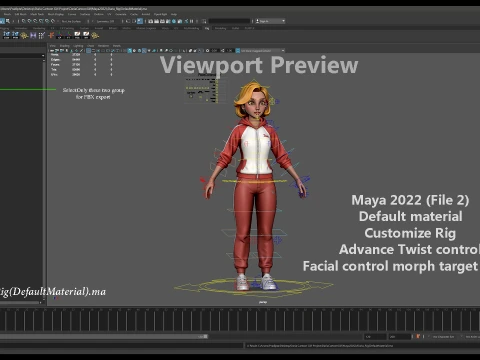Open the viewport Shading menu
Image resolution: width=480 pixels, height=360 pixels.
pos(64,46)
